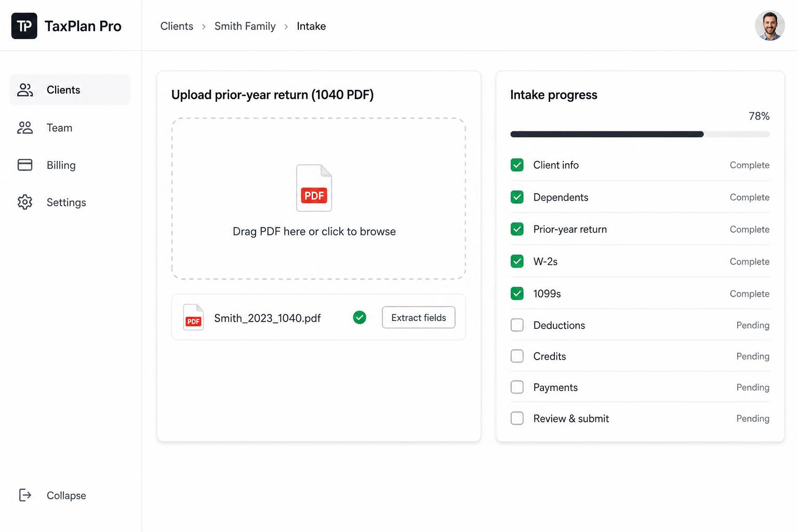
Task: Click the Deductions row label
Action: [x=559, y=325]
